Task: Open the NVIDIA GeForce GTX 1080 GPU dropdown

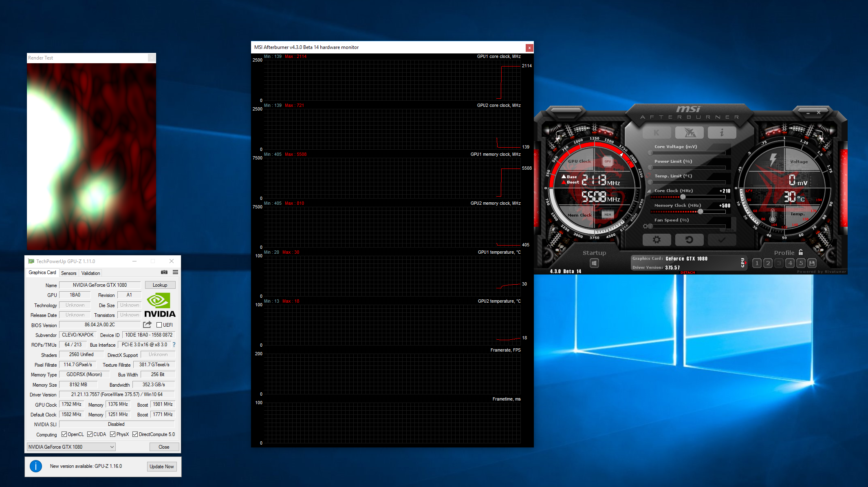Action: pyautogui.click(x=71, y=447)
